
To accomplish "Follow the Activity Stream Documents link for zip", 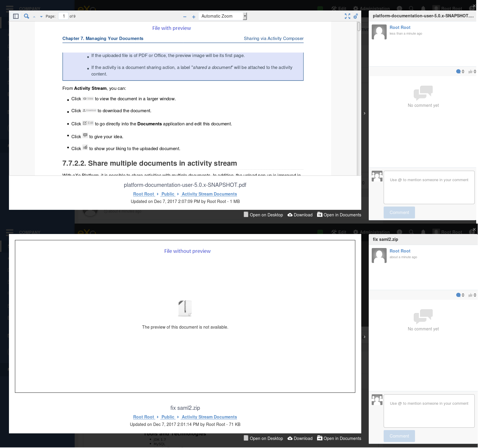I will point(209,417).
